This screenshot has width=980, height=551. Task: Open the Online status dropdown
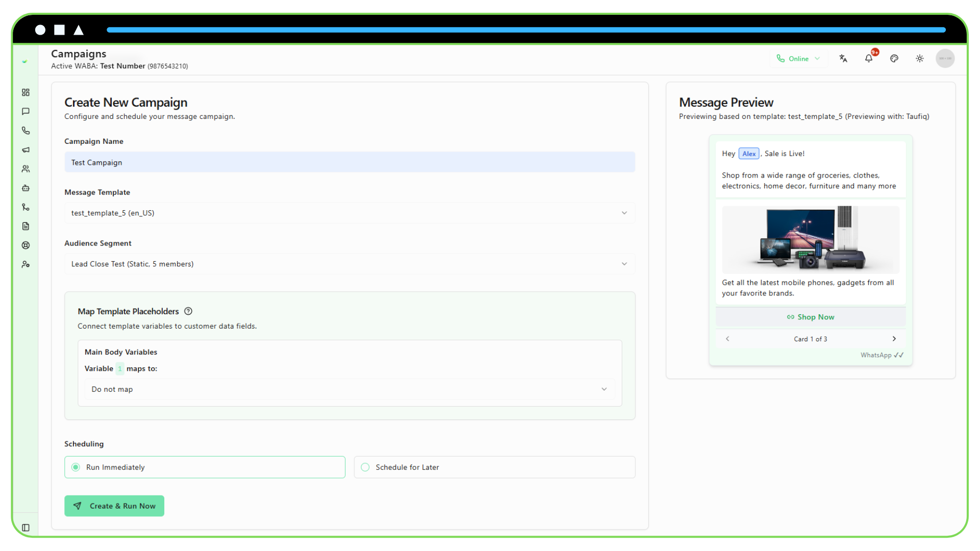click(798, 59)
